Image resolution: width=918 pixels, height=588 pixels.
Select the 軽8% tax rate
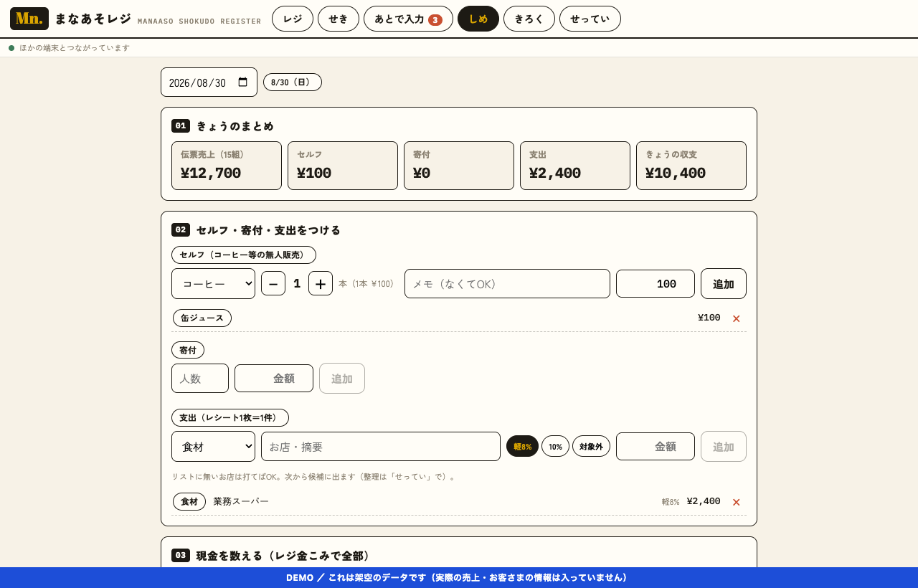coord(522,446)
